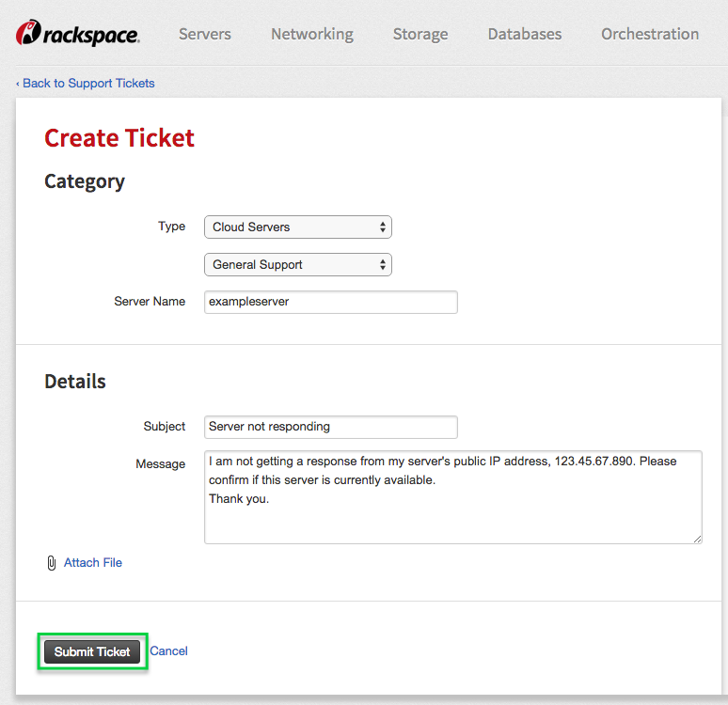Expand the Cloud Servers type dropdown
Image resolution: width=728 pixels, height=705 pixels.
298,227
